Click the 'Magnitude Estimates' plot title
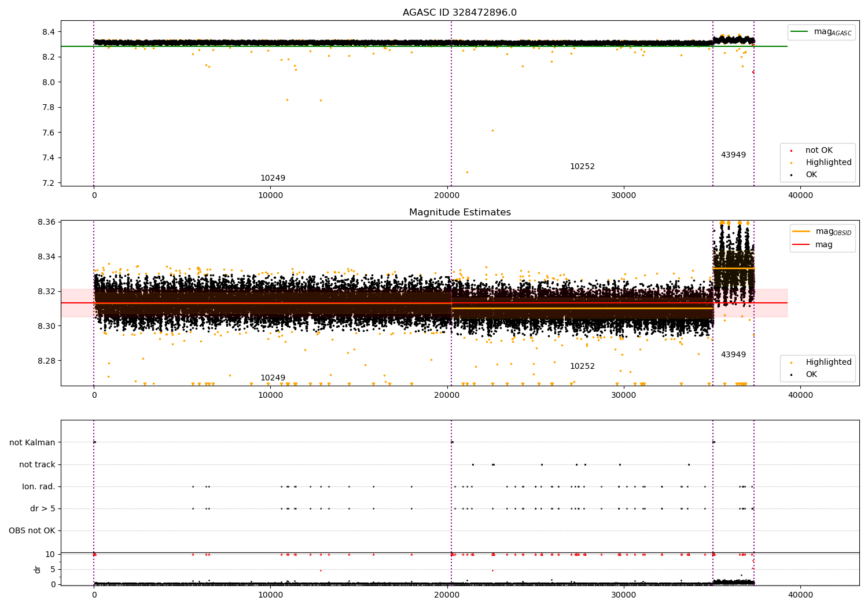This screenshot has height=608, width=868. tap(459, 213)
